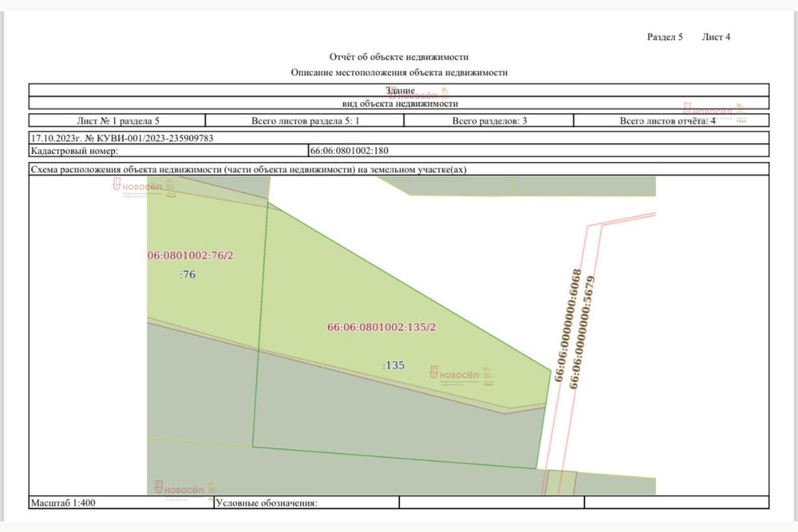
Task: Click the :76 parcel number on map
Action: point(188,274)
